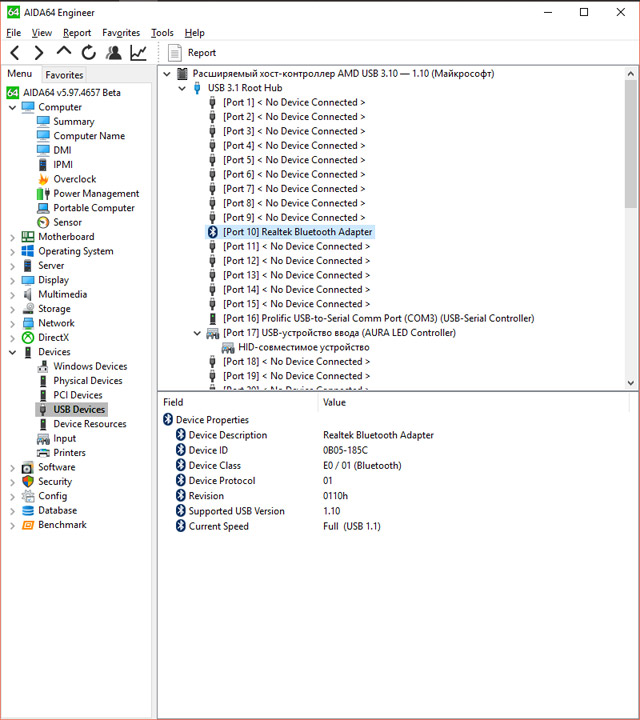
Task: Click the Field column header
Action: (173, 402)
